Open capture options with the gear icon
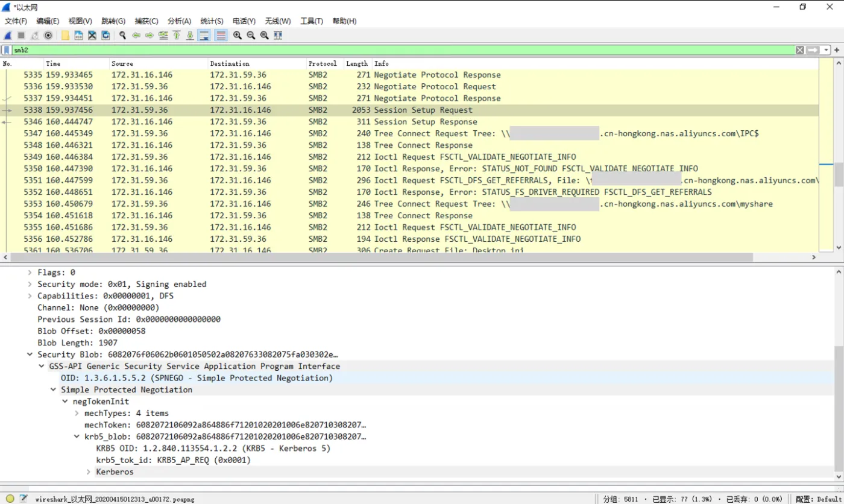 (x=48, y=36)
